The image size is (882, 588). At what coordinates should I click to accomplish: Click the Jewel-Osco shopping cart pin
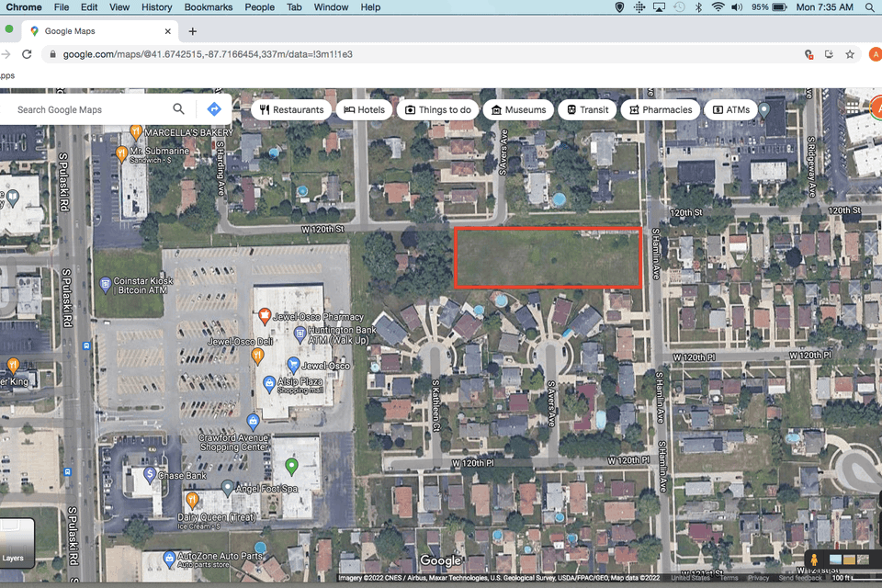293,365
